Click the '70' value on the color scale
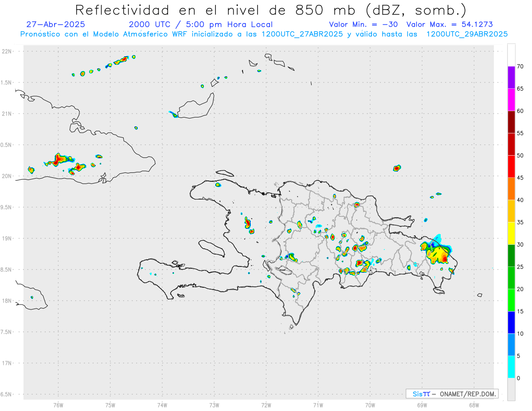This screenshot has width=532, height=411. tap(520, 67)
